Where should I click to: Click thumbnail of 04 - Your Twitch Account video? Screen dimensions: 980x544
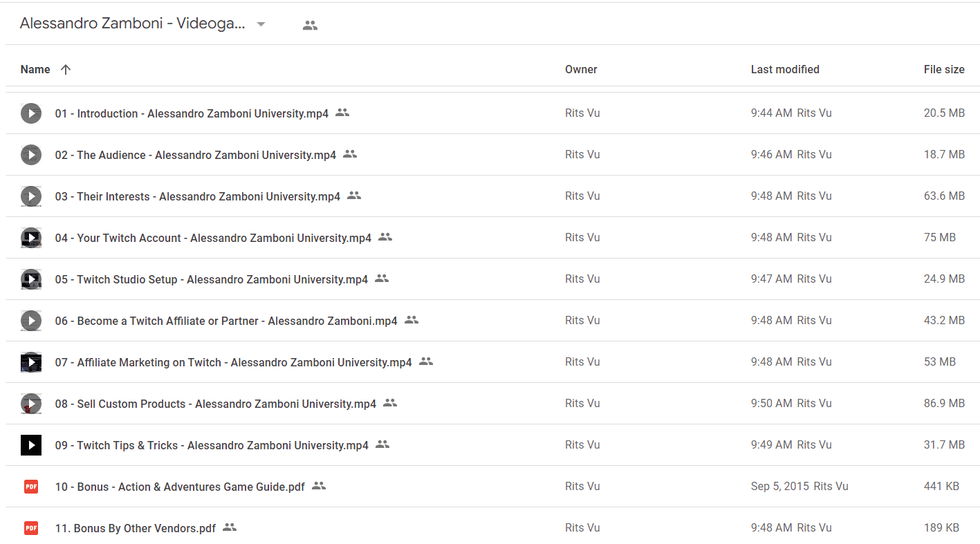[x=31, y=238]
